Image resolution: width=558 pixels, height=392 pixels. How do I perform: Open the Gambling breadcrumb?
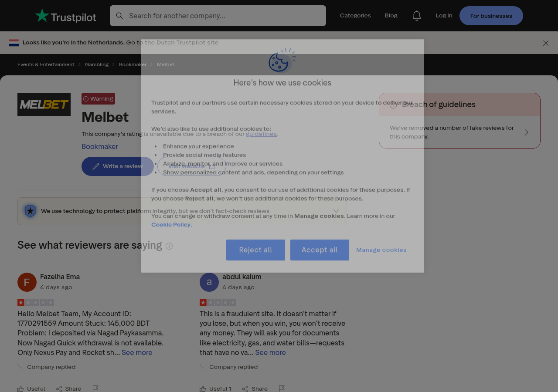tap(97, 64)
